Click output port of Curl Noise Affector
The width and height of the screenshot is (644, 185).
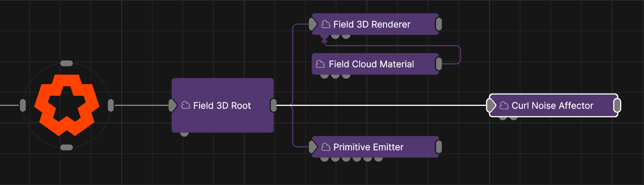[617, 106]
